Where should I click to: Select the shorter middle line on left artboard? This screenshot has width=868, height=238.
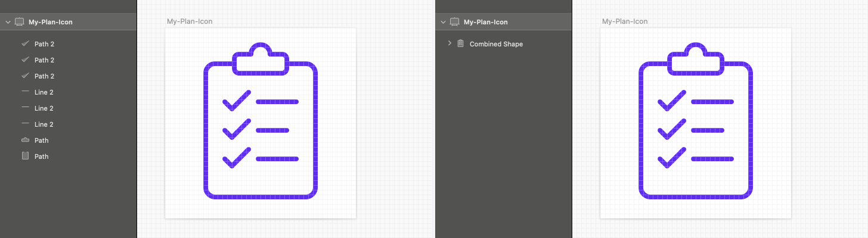click(272, 130)
